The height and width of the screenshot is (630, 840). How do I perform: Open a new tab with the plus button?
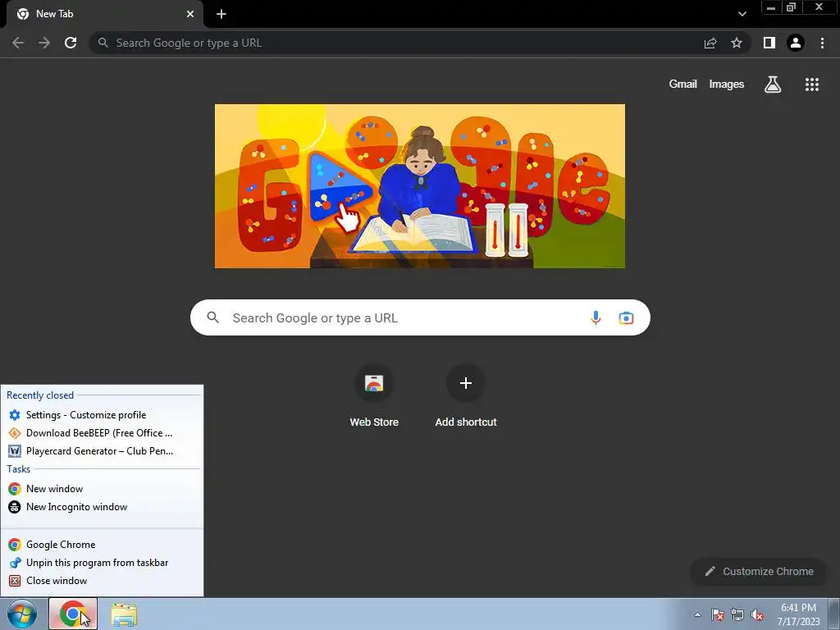(221, 14)
